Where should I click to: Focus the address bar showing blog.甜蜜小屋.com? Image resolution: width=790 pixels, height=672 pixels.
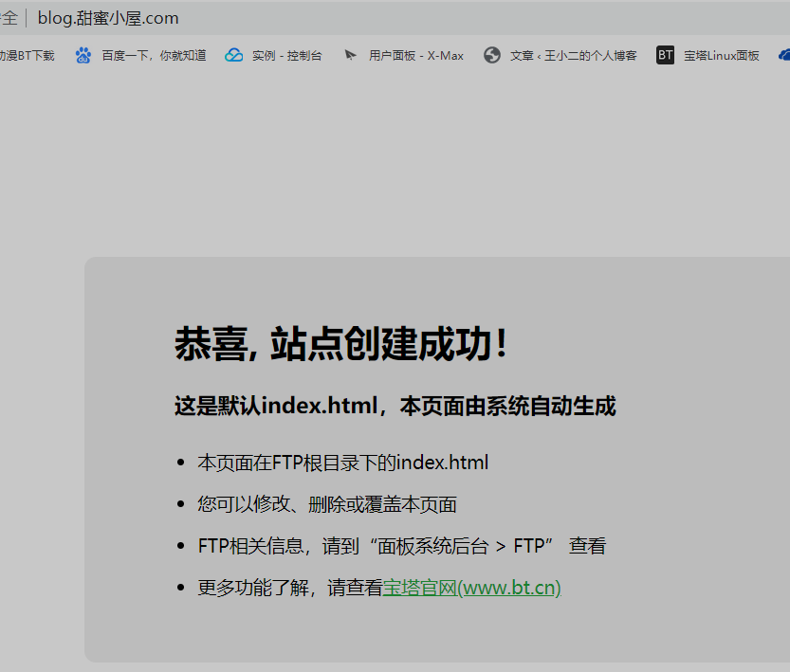108,18
